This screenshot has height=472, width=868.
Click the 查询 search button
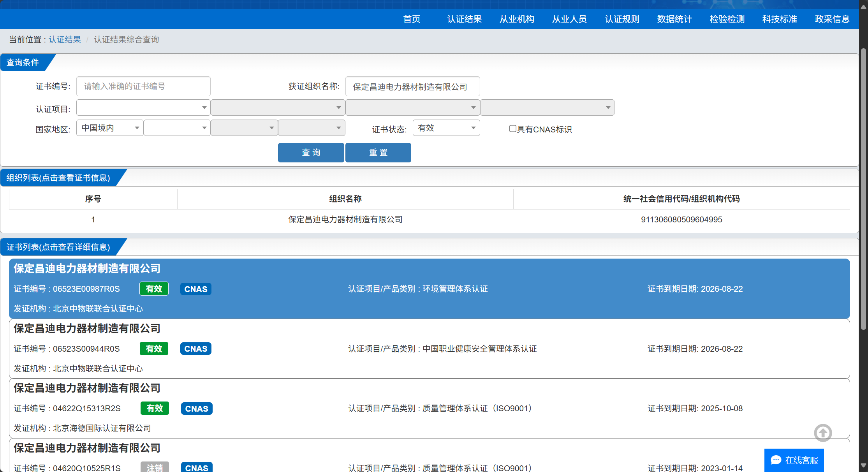pos(311,152)
